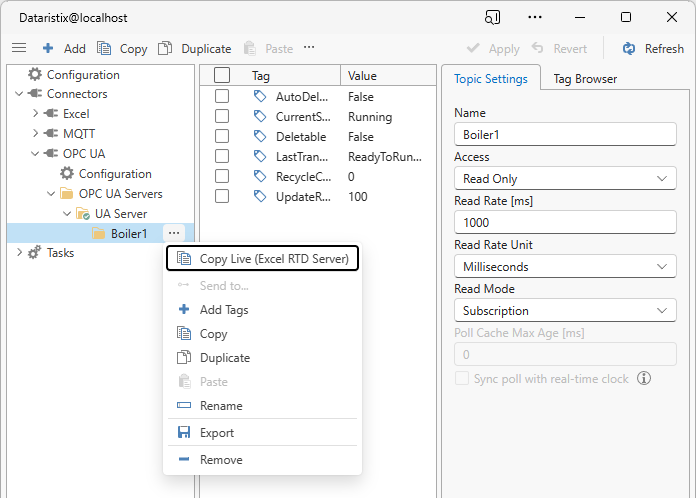Click the info icon beside Sync poll
This screenshot has height=498, width=696.
[x=644, y=378]
